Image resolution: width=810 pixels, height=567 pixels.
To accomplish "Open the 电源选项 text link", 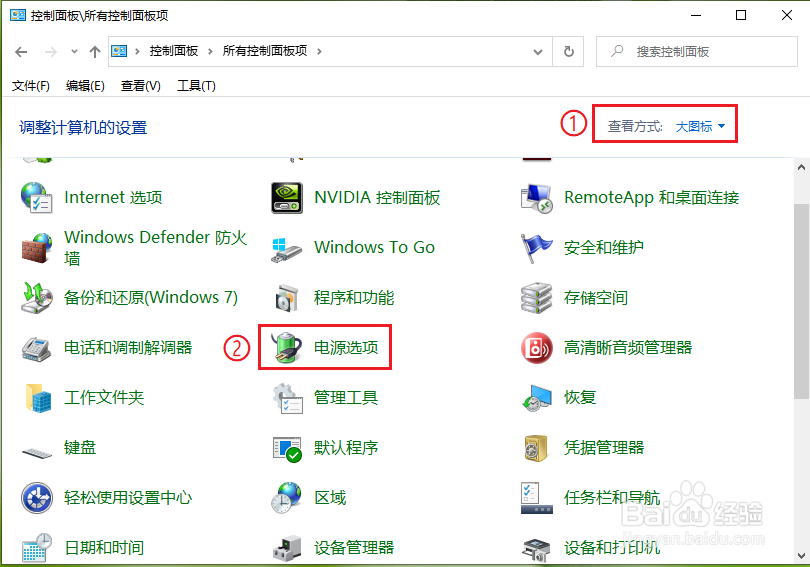I will tap(346, 348).
